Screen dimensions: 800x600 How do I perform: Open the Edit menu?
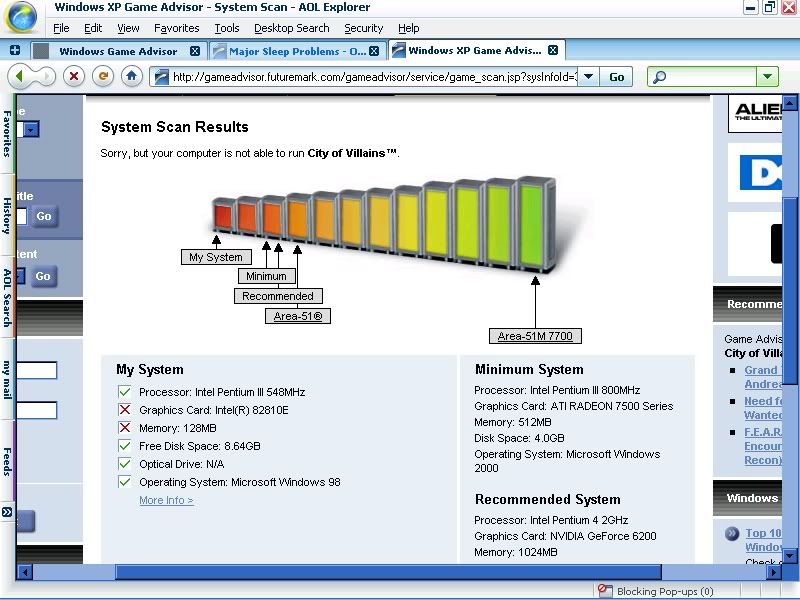[x=93, y=28]
